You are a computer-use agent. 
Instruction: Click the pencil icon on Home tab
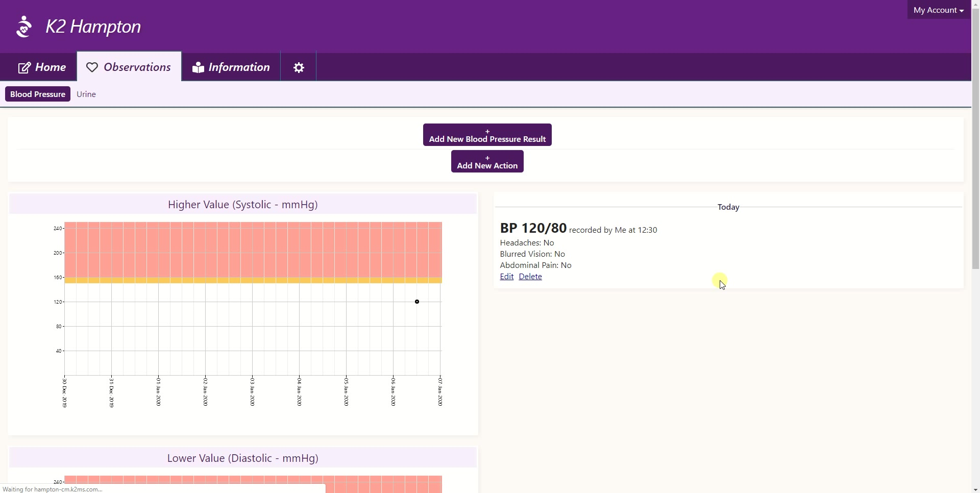click(24, 67)
